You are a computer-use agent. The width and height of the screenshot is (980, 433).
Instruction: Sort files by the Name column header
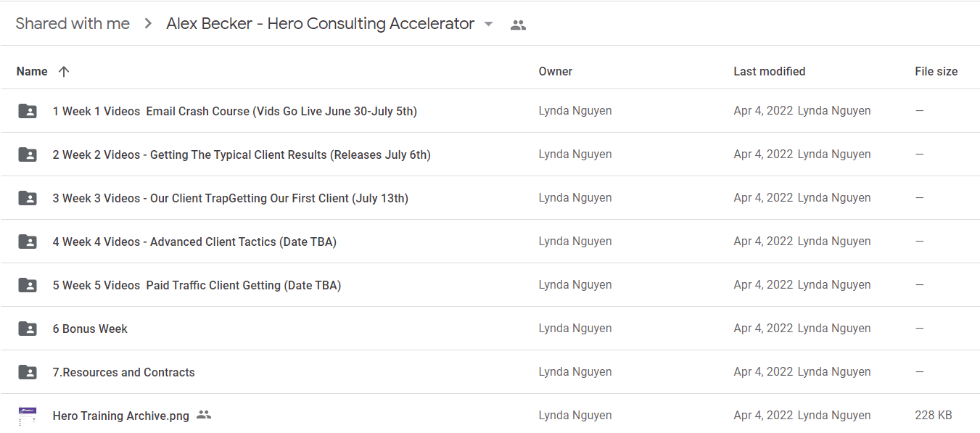point(32,71)
